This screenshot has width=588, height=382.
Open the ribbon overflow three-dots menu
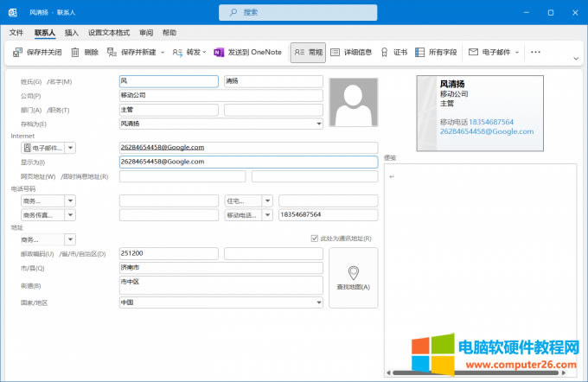pos(535,52)
